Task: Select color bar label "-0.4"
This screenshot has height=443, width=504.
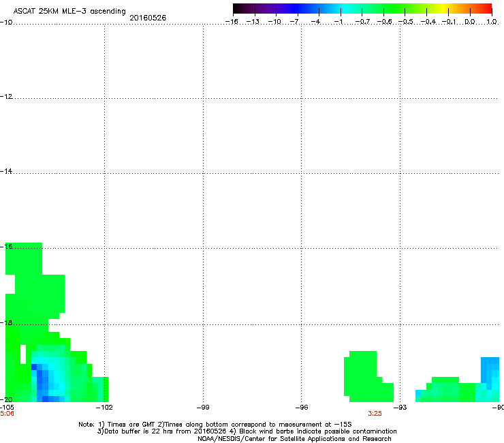Action: [x=428, y=22]
